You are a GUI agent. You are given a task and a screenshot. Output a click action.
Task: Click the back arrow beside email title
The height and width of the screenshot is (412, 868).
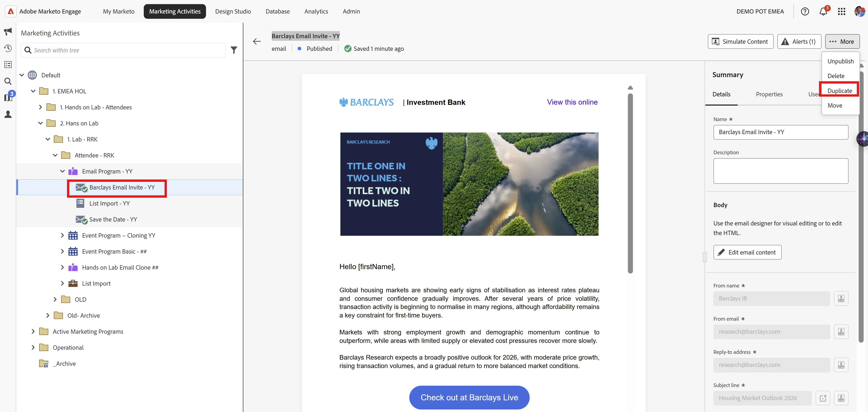click(257, 41)
